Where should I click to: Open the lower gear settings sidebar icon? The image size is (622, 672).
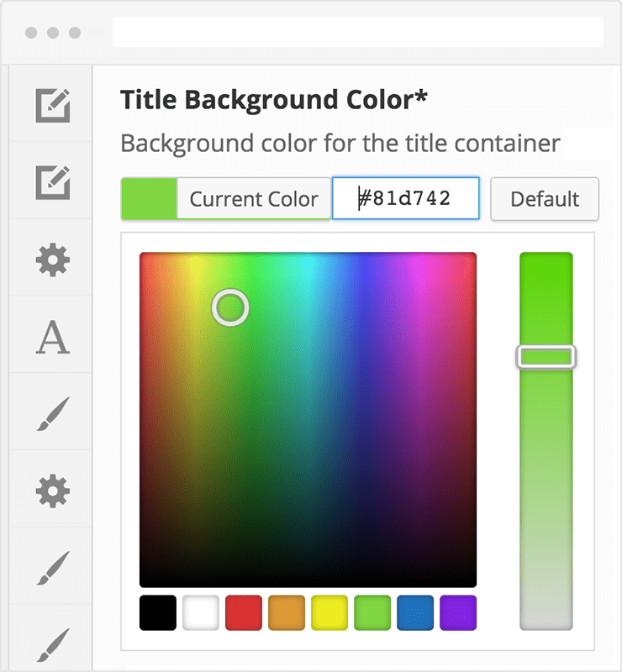[53, 491]
